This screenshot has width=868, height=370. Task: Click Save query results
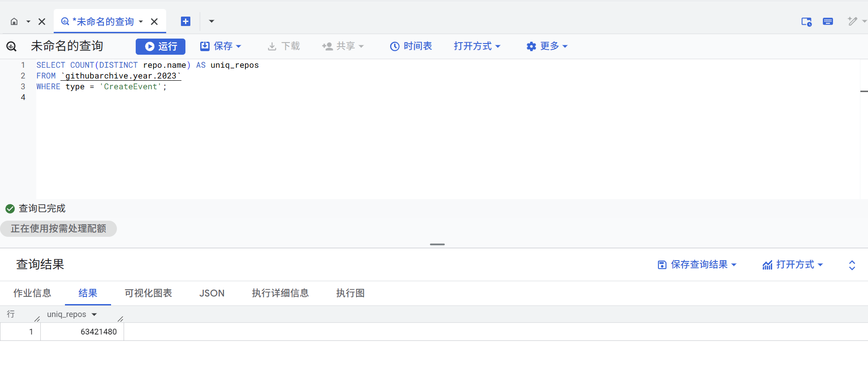tap(696, 265)
